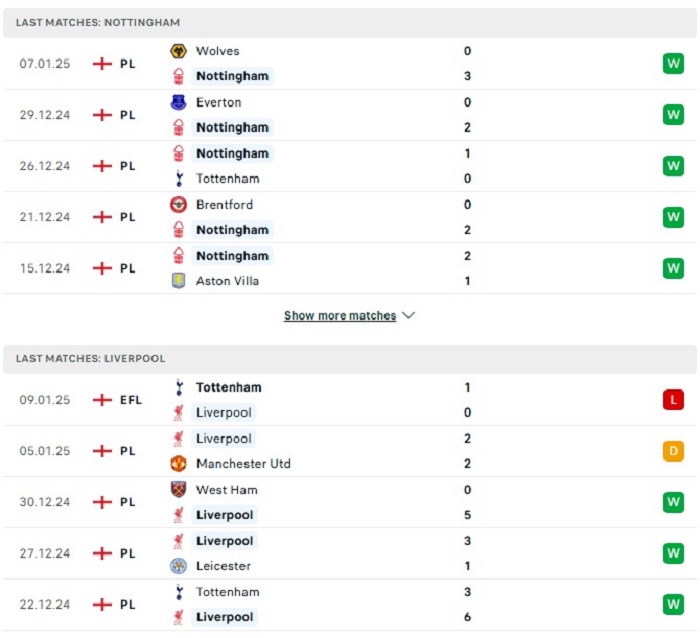Click the red L result badge
The image size is (700, 638).
coord(673,400)
